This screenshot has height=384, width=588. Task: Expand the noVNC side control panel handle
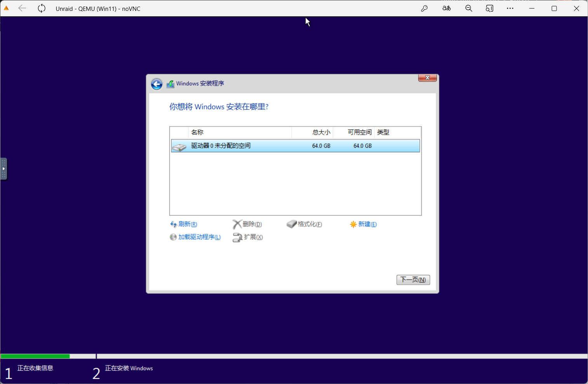point(3,169)
